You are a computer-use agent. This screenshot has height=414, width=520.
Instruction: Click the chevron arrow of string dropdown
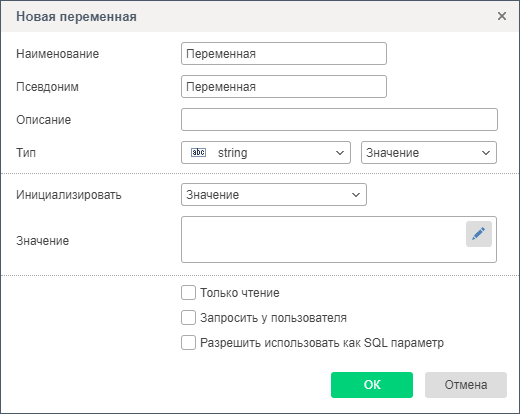click(340, 153)
